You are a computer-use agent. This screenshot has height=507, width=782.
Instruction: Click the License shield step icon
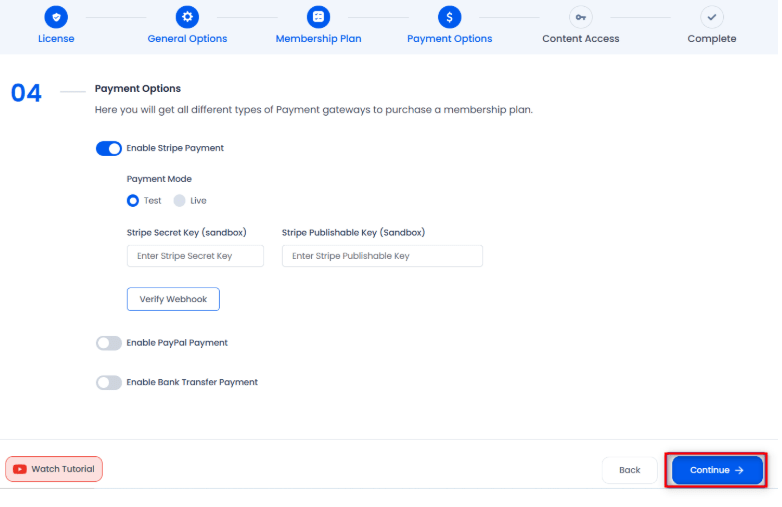[56, 17]
